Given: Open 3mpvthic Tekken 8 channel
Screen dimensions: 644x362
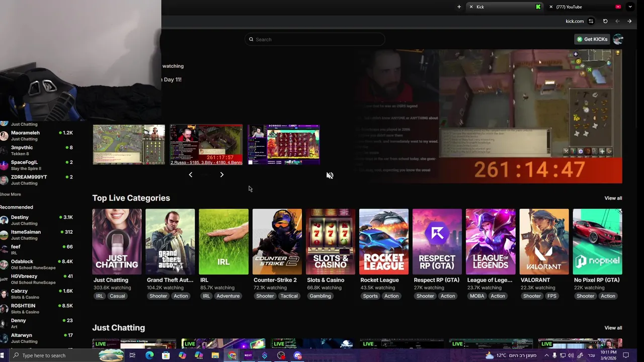Looking at the screenshot, I should [37, 150].
